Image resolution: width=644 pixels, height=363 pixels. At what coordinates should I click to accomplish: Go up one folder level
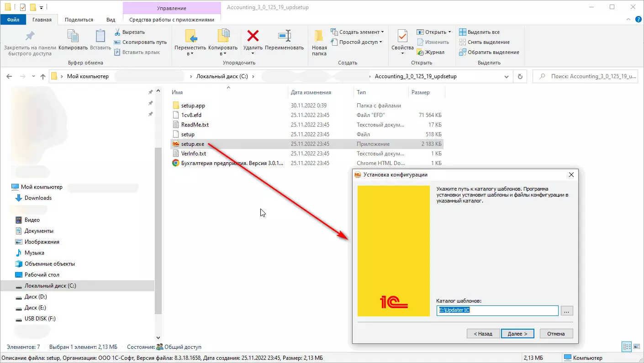[x=43, y=76]
